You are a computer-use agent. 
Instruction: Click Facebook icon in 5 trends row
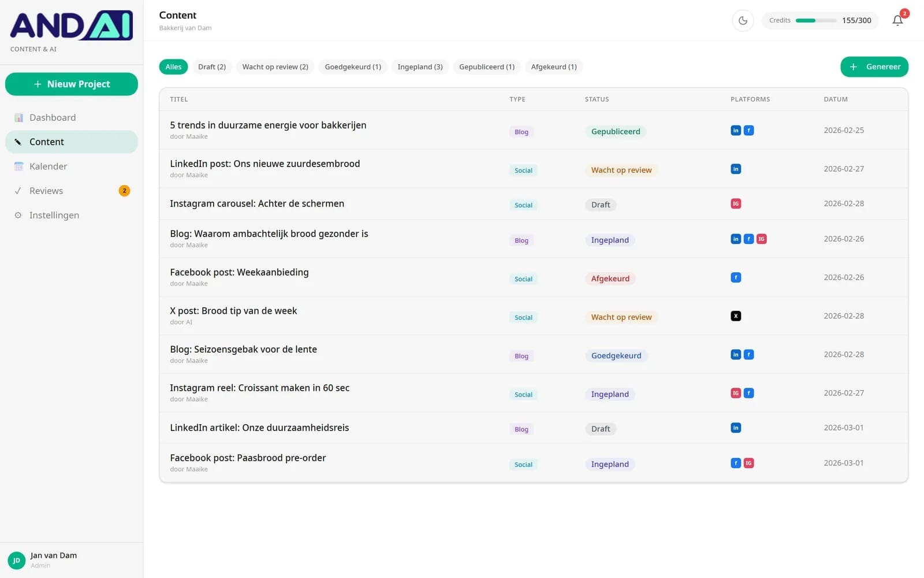pos(748,131)
